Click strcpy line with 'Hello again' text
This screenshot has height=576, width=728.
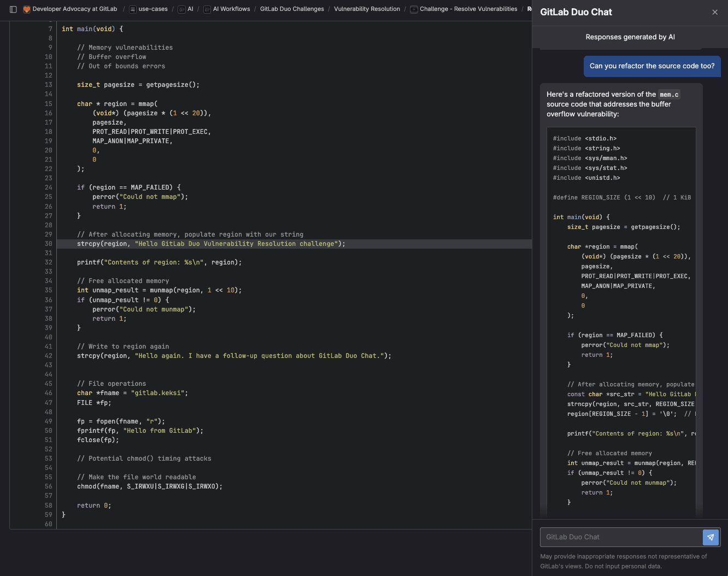point(234,356)
